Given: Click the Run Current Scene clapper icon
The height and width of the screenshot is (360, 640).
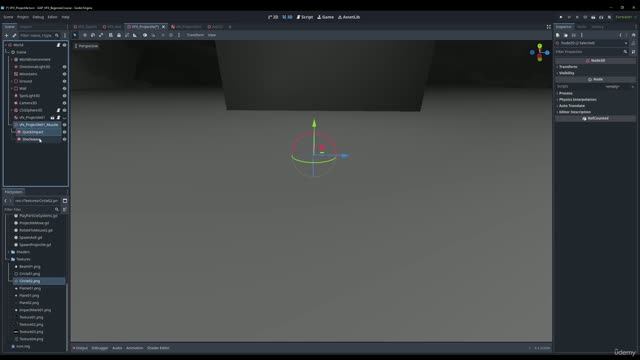Looking at the screenshot, I should (x=593, y=17).
